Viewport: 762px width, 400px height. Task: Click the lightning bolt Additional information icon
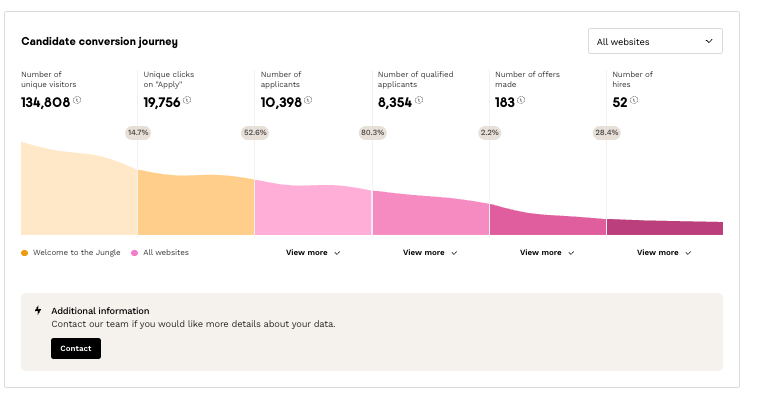(38, 310)
